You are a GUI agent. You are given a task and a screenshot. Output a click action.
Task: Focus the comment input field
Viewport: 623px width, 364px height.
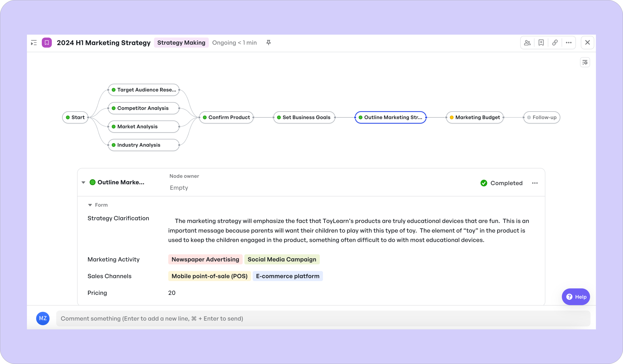(323, 319)
